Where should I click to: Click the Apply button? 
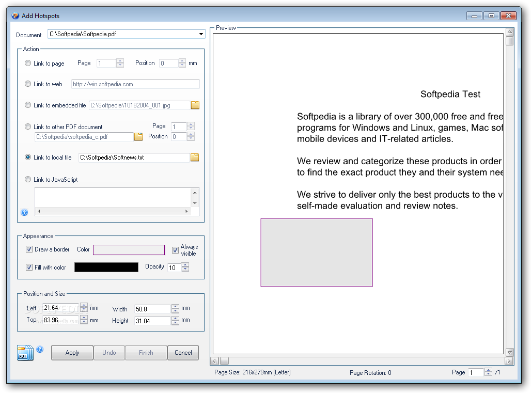(72, 353)
